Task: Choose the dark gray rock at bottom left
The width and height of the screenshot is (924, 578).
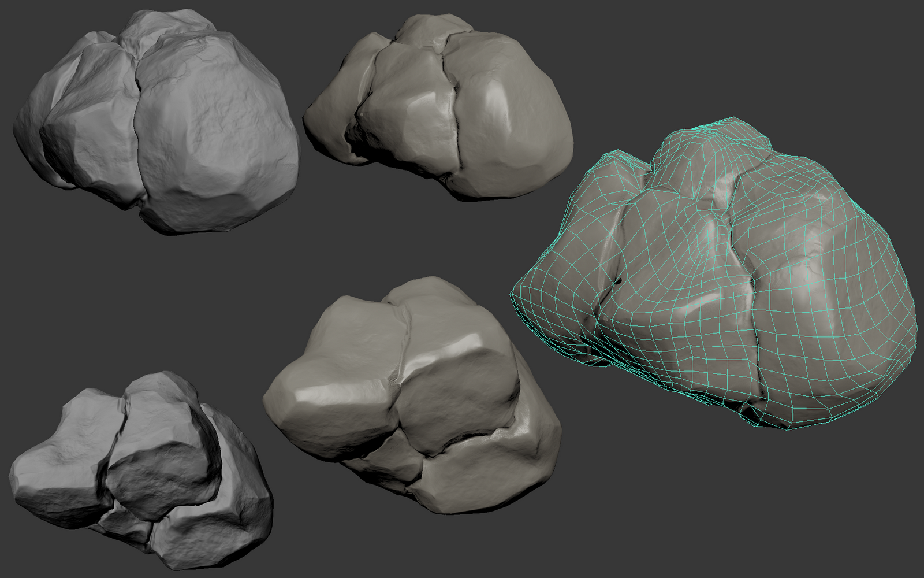Action: coord(141,470)
